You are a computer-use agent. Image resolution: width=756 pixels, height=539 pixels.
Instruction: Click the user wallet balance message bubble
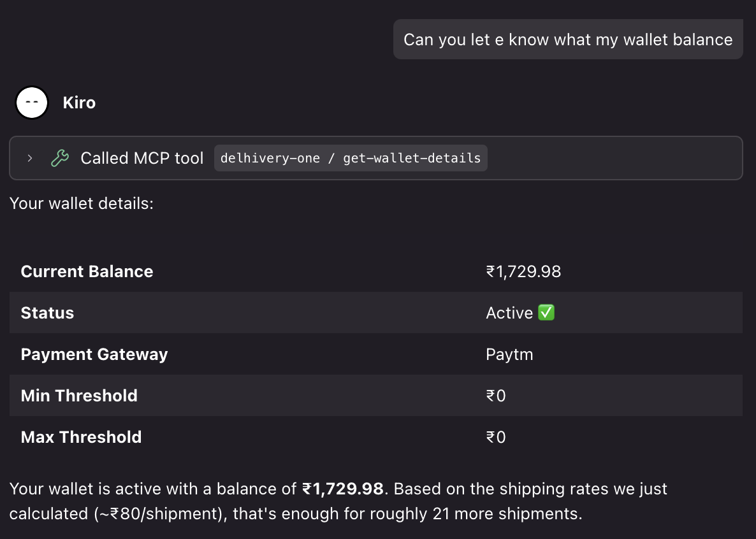(568, 40)
